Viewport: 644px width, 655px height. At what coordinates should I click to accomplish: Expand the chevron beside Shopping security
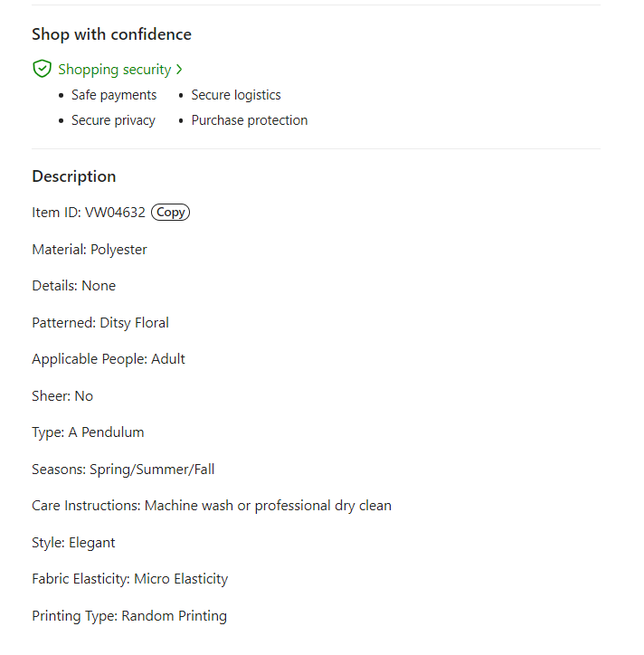(180, 70)
